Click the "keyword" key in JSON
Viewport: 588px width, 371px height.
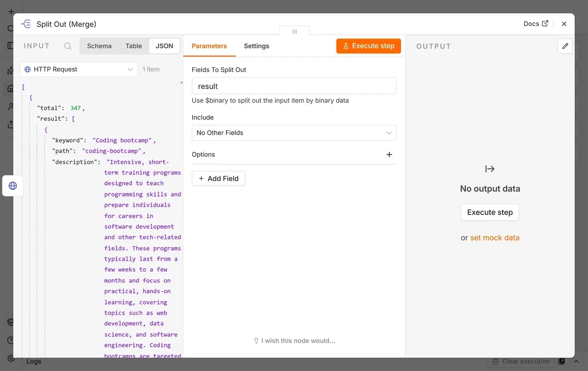[x=68, y=140]
